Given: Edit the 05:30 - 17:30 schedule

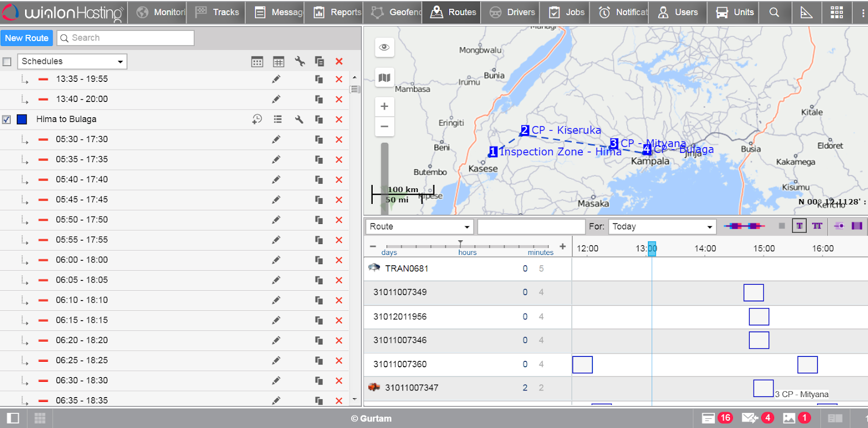Looking at the screenshot, I should tap(276, 139).
